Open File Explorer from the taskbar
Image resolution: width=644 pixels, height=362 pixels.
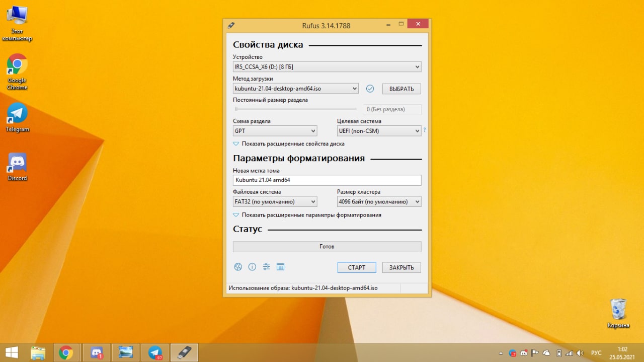38,352
